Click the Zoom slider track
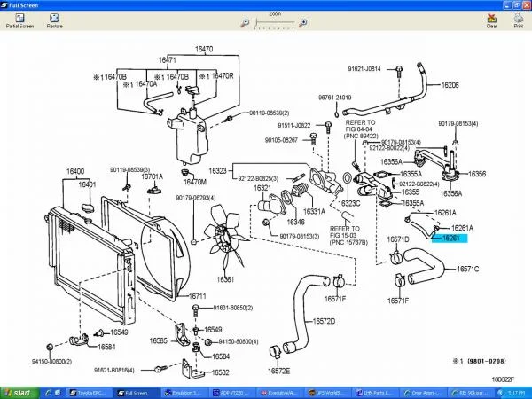This screenshot has height=399, width=532. pos(274,23)
